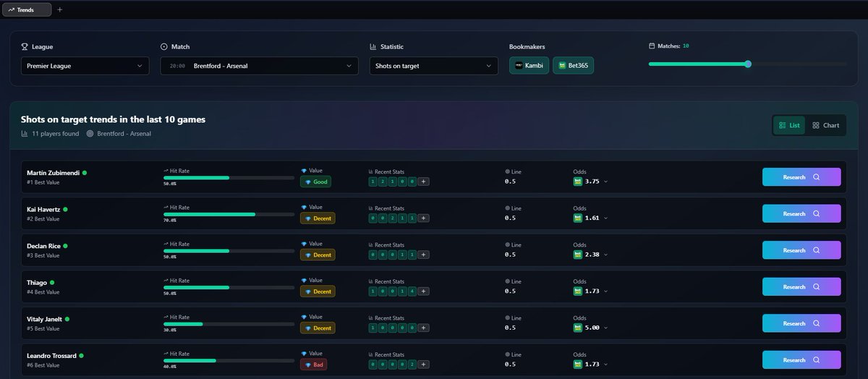Expand the 1.61 odds chevron for Havertz

[605, 218]
